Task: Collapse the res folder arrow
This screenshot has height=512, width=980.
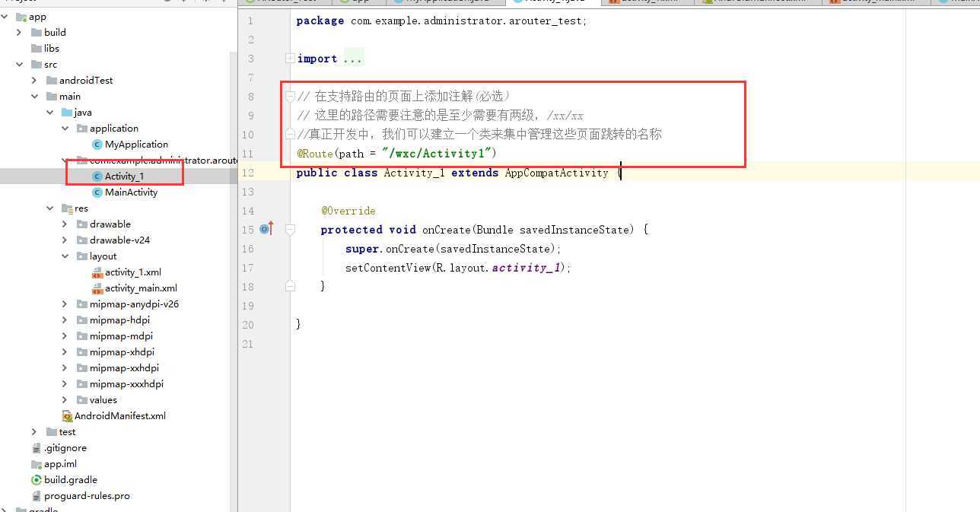Action: pyautogui.click(x=49, y=208)
